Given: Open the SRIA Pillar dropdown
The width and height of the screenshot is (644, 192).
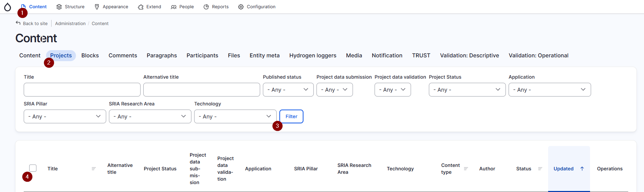Looking at the screenshot, I should point(65,116).
